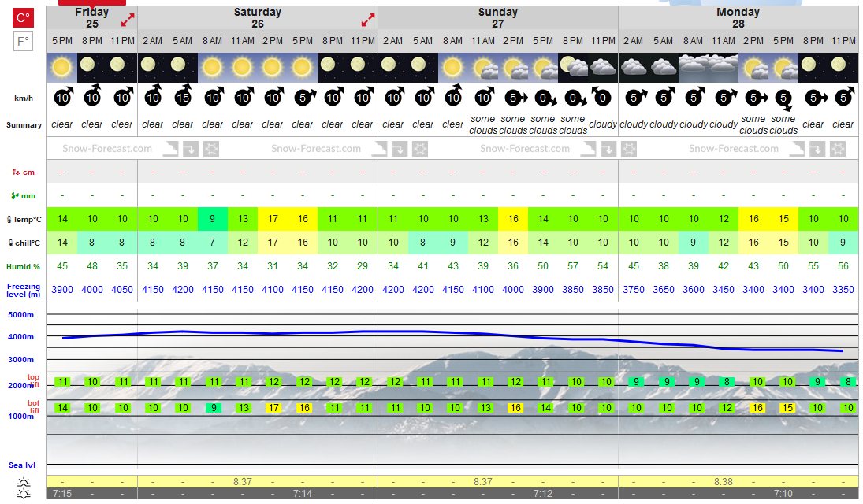Click the Sunday 11 AM partly cloudy icon
The height and width of the screenshot is (504, 863).
482,67
